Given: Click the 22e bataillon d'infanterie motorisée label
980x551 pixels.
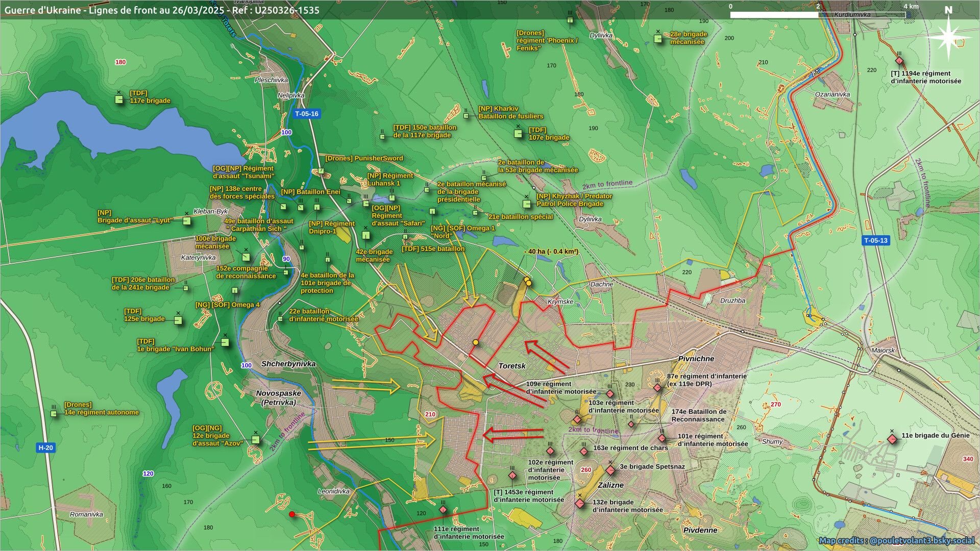Looking at the screenshot, I should (324, 315).
